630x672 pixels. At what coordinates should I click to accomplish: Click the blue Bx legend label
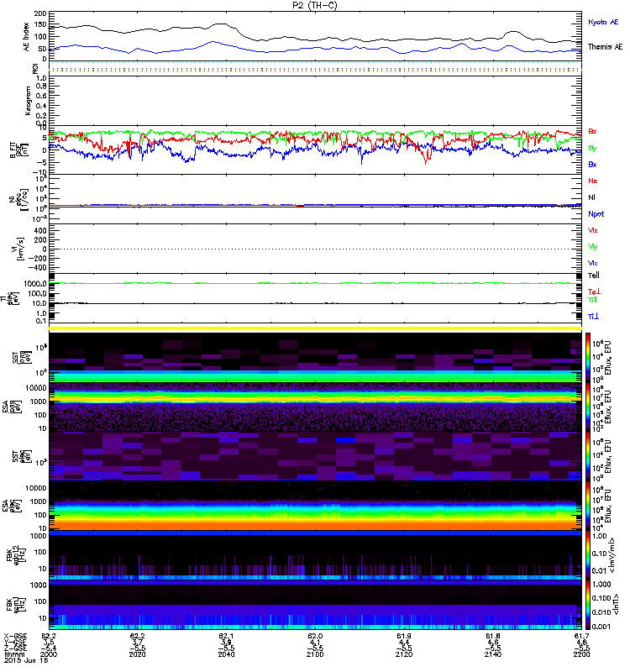[x=592, y=164]
